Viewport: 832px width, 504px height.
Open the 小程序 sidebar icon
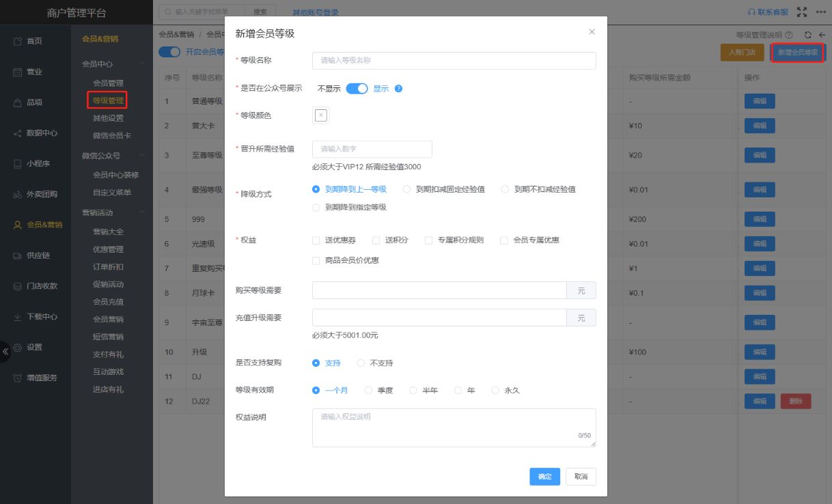pyautogui.click(x=18, y=164)
